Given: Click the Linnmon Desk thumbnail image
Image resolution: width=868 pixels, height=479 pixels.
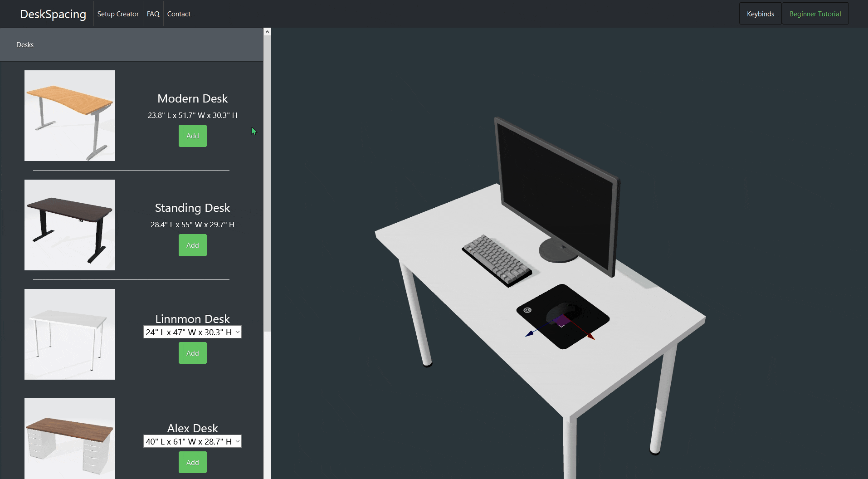Looking at the screenshot, I should pyautogui.click(x=69, y=334).
